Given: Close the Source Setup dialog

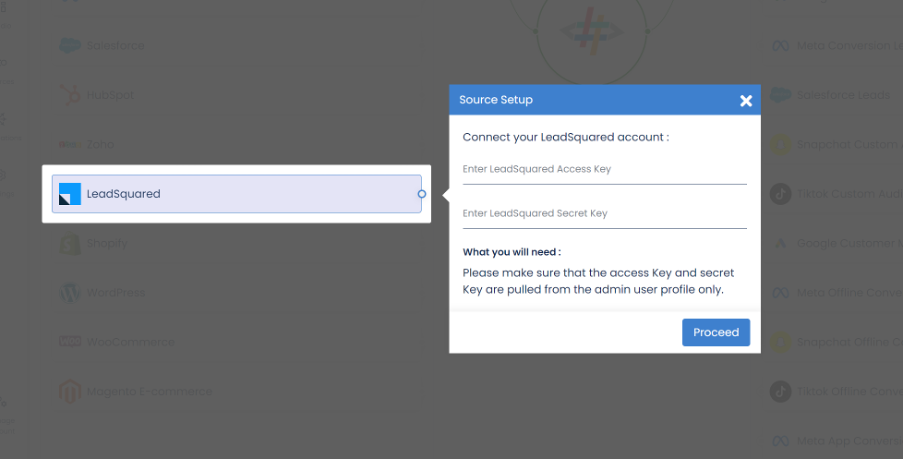Looking at the screenshot, I should tap(745, 101).
